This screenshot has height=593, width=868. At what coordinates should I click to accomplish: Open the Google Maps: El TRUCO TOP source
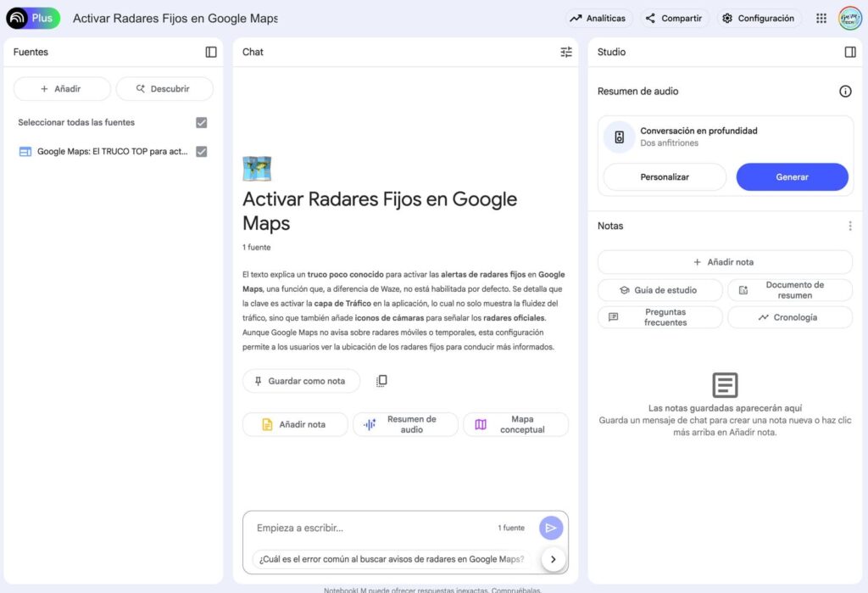[x=113, y=151]
